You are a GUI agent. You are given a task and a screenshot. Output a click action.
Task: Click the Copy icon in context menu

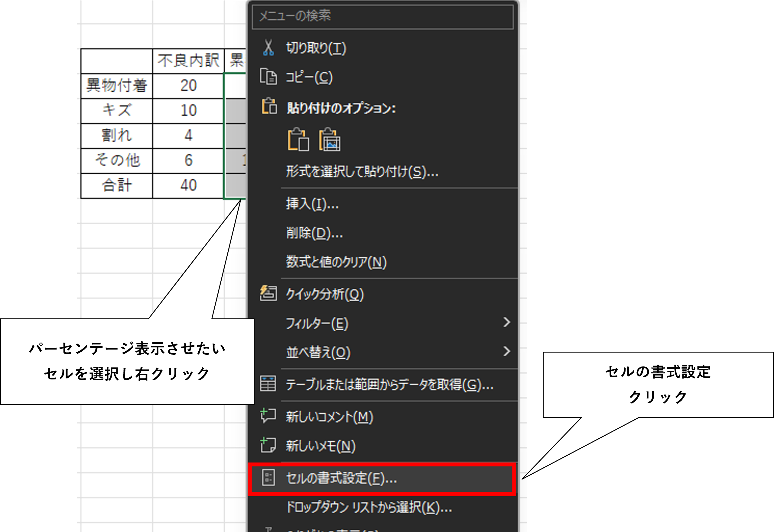(268, 77)
